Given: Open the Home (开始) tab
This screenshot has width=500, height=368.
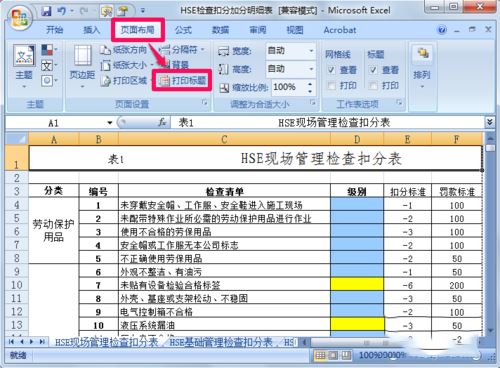Looking at the screenshot, I should [x=55, y=30].
